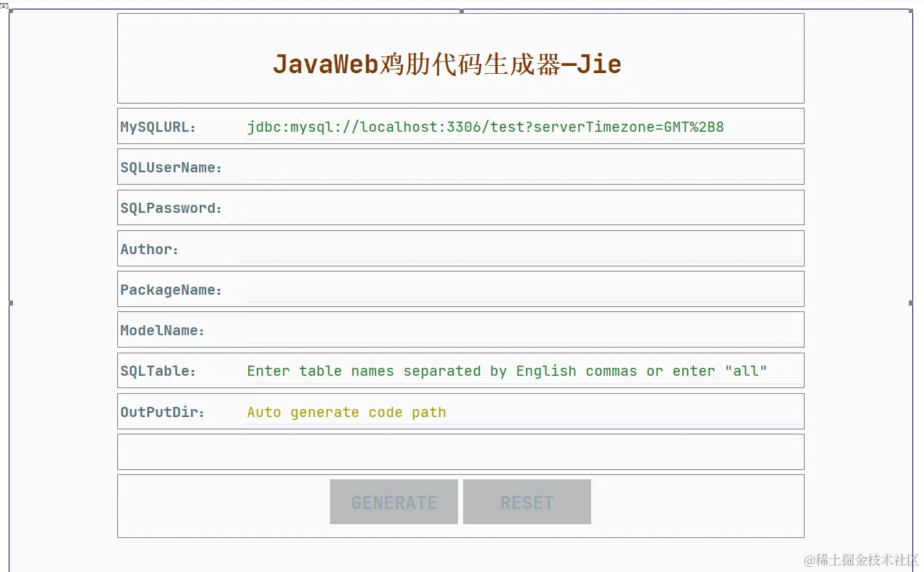Click the JavaWeb鸡肋代码生成器—Jie title
924x572 pixels.
tap(447, 64)
